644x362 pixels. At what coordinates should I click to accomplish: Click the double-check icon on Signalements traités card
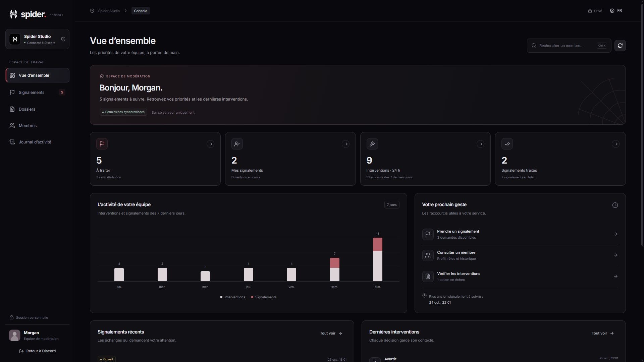(507, 144)
